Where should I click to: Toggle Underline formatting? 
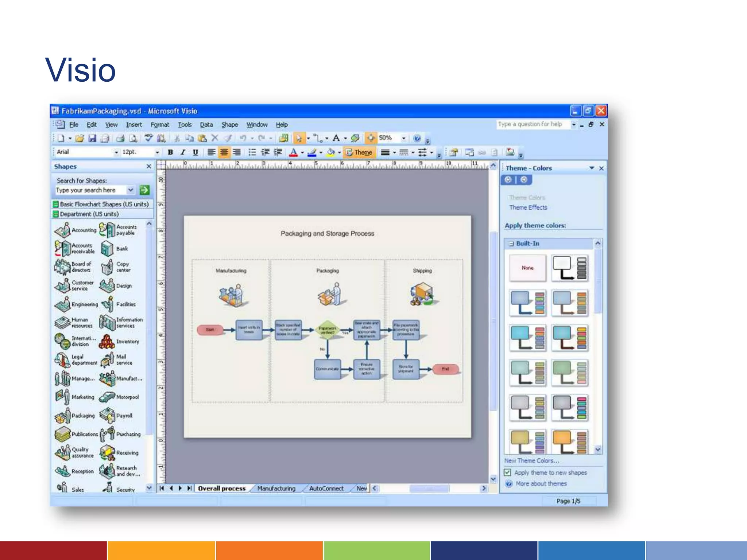tap(196, 152)
